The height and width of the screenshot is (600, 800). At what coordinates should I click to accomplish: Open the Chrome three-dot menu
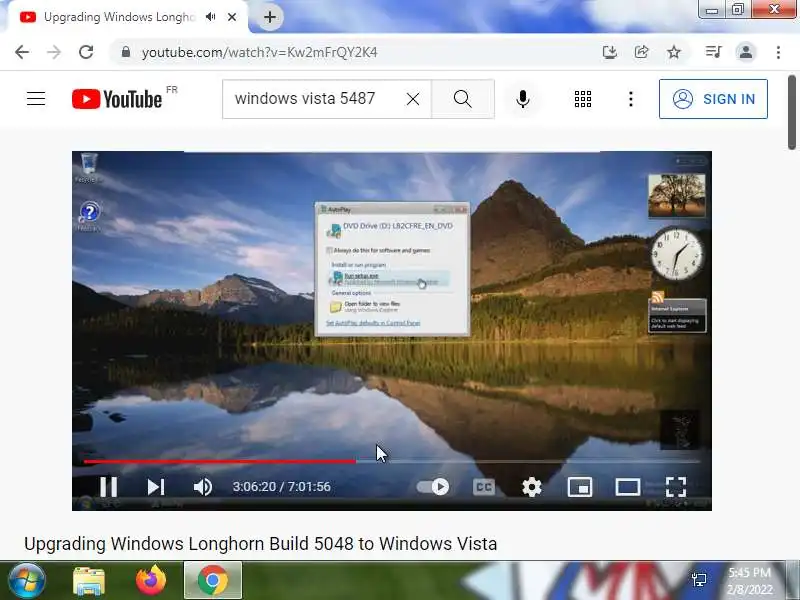[778, 52]
